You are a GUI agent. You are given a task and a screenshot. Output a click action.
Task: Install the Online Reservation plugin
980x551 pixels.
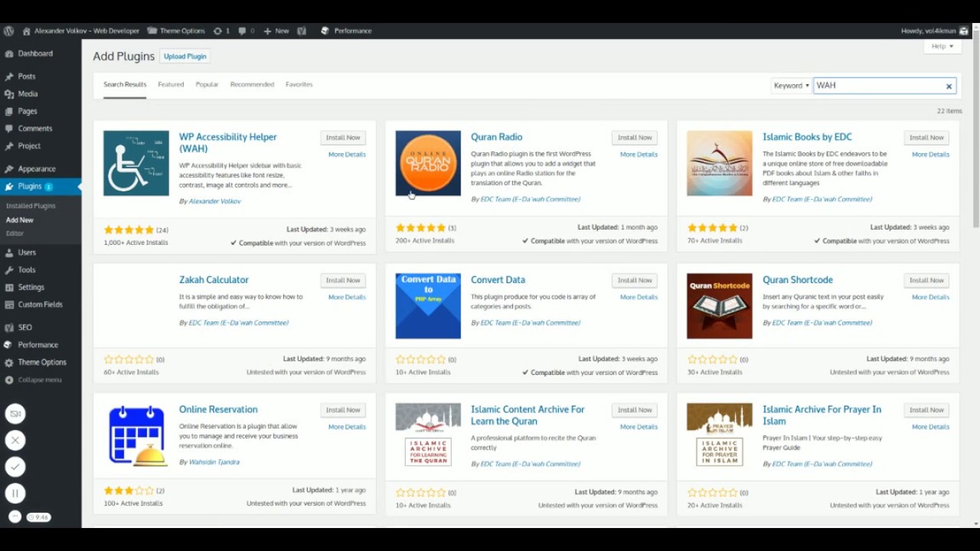click(343, 410)
